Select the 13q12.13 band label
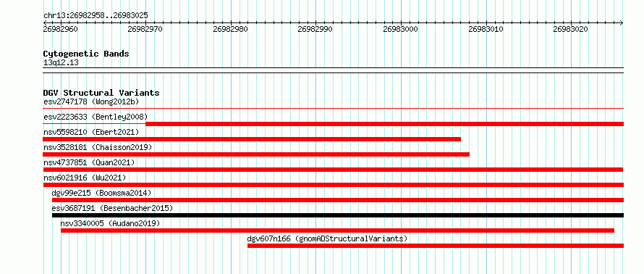 (61, 63)
